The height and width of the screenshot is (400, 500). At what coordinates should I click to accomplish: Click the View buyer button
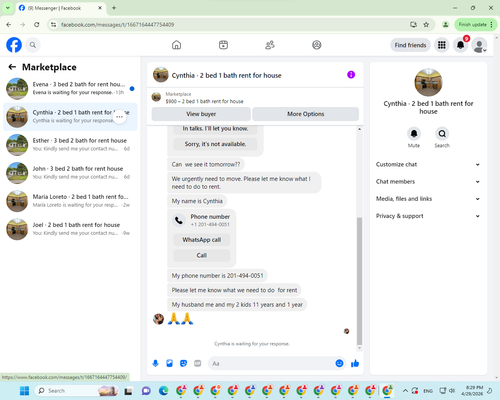tap(201, 114)
